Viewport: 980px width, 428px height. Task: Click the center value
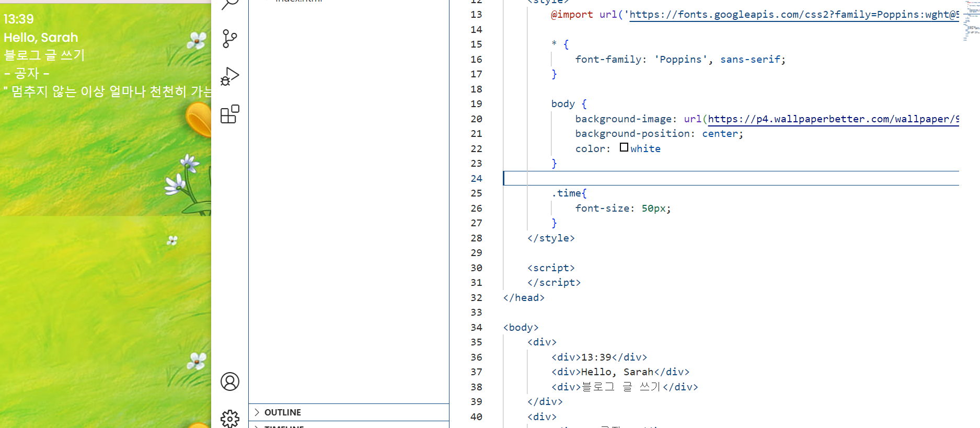pos(720,134)
